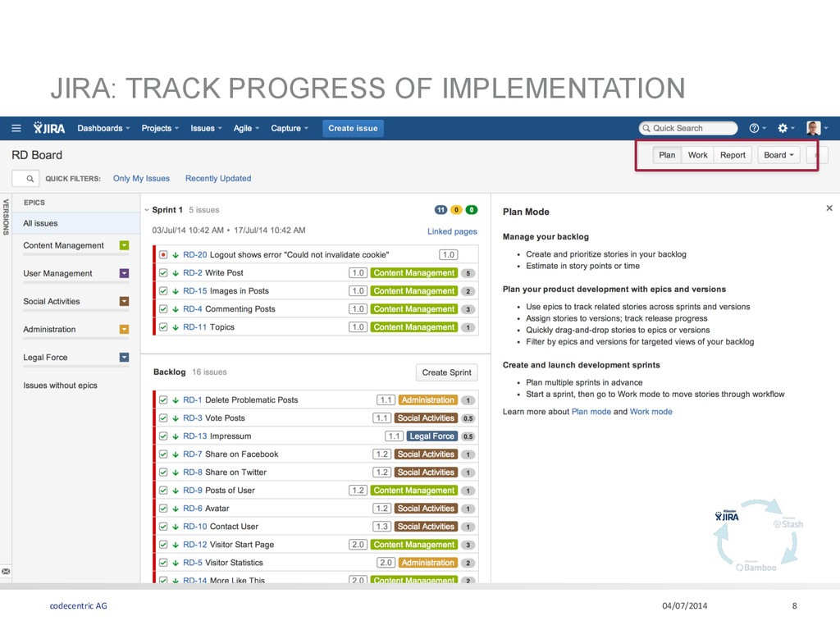Open the Agile menu
This screenshot has height=630, width=840.
click(246, 128)
